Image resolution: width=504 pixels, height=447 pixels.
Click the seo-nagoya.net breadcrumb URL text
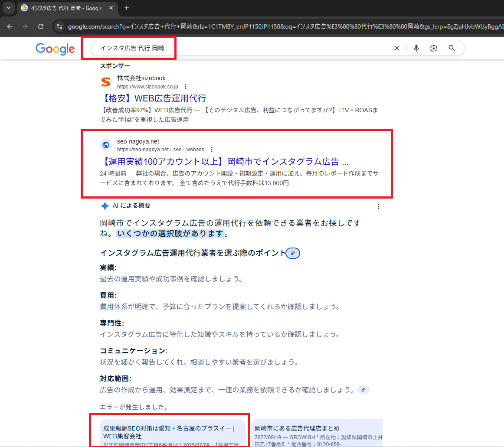160,150
